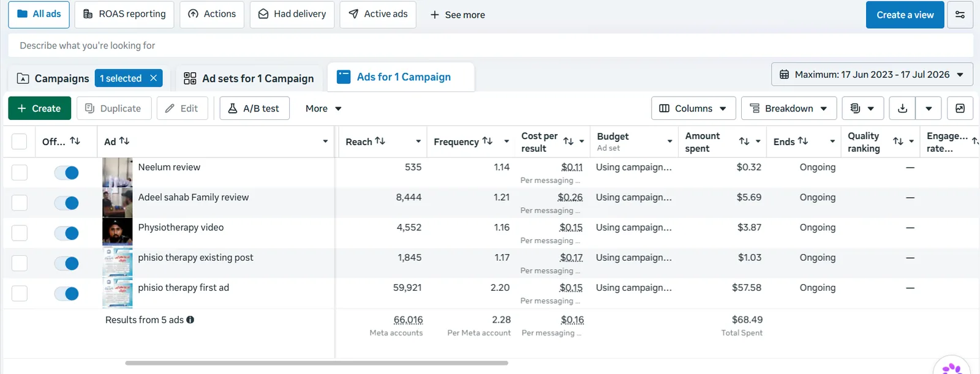Image resolution: width=980 pixels, height=374 pixels.
Task: Open the Adeel sahab Family review thumbnail
Action: click(117, 203)
